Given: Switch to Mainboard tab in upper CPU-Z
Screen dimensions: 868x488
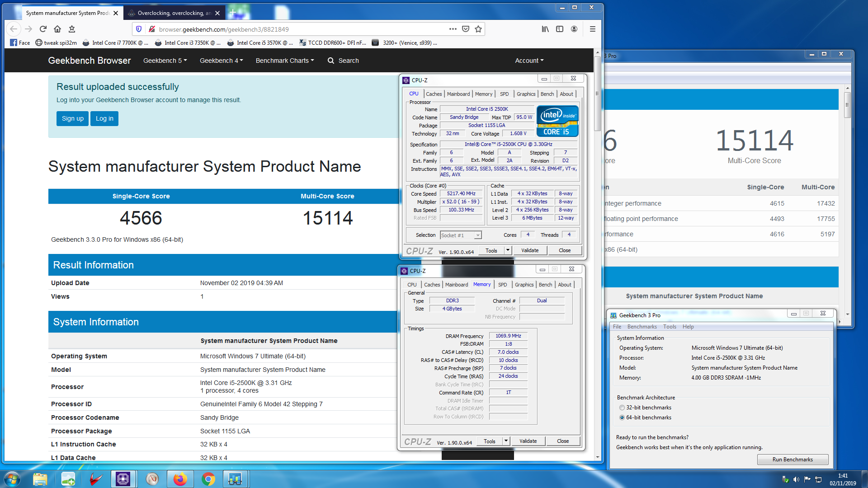Looking at the screenshot, I should tap(458, 94).
